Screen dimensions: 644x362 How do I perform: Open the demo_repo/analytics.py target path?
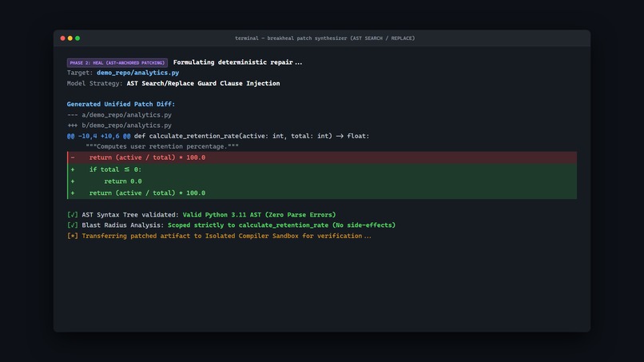[138, 73]
